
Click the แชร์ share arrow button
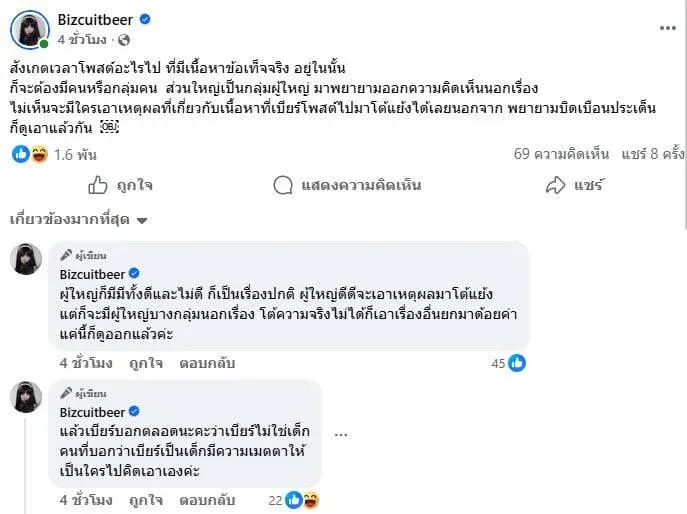pos(575,185)
